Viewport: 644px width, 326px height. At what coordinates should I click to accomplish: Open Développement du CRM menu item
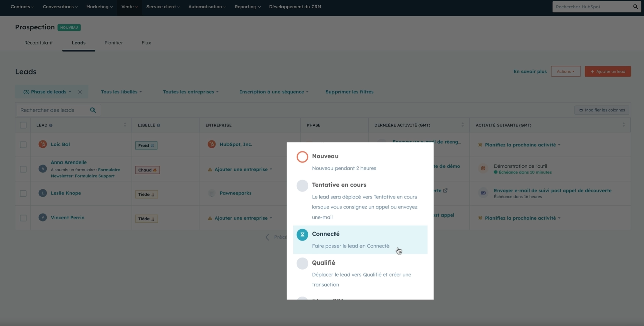coord(295,7)
